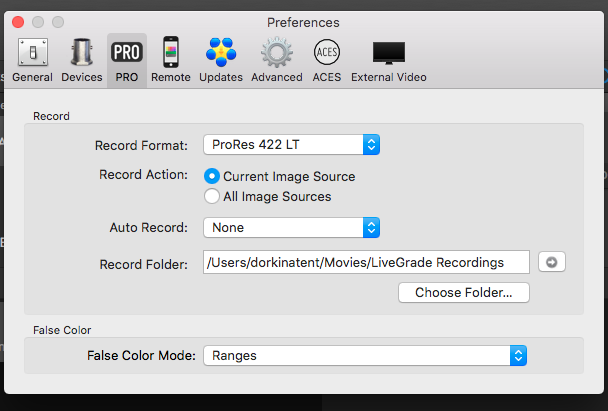Open the General preferences pane

(32, 59)
